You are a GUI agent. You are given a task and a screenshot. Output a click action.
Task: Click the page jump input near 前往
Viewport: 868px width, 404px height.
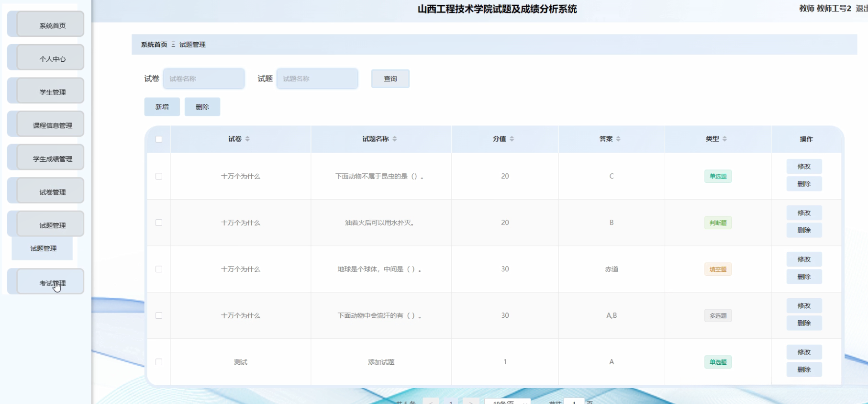pos(574,402)
